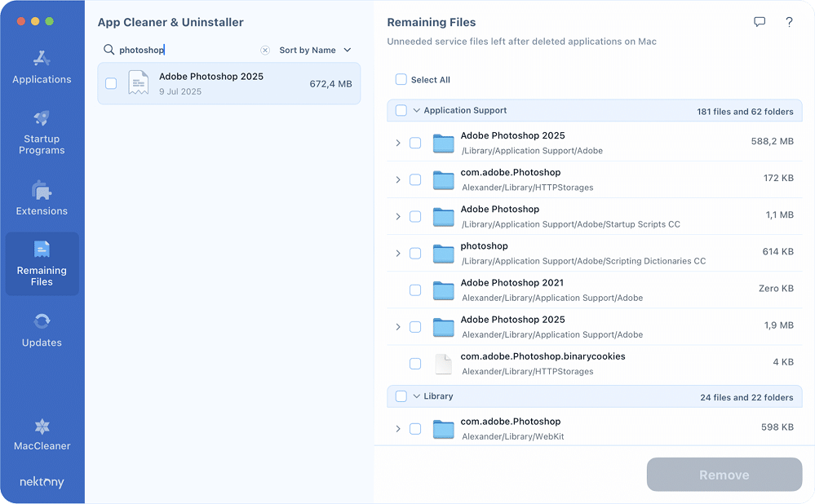Viewport: 815px width, 504px height.
Task: Select the Adobe Photoshop 2025 list row
Action: (x=228, y=83)
